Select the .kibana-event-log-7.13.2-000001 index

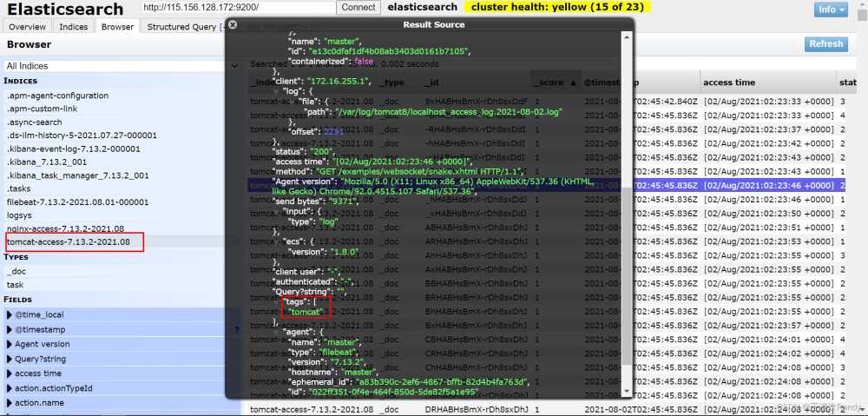(74, 149)
